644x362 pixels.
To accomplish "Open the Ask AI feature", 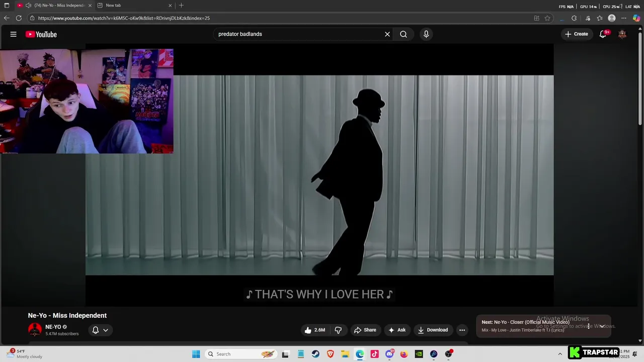I will click(x=397, y=330).
